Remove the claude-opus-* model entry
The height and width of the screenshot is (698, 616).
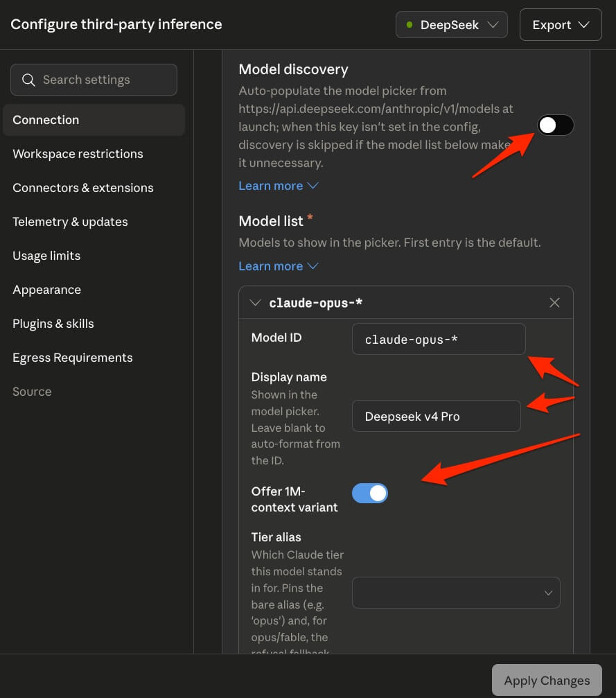click(554, 303)
